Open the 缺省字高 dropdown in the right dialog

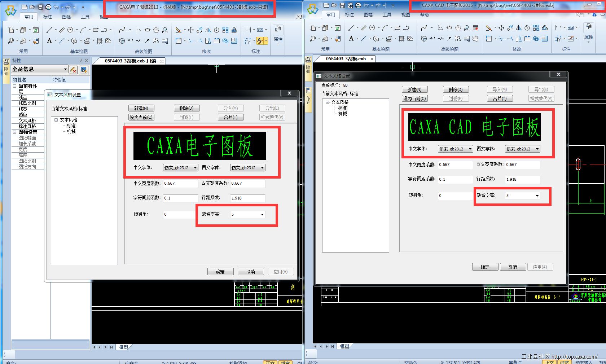(x=537, y=196)
